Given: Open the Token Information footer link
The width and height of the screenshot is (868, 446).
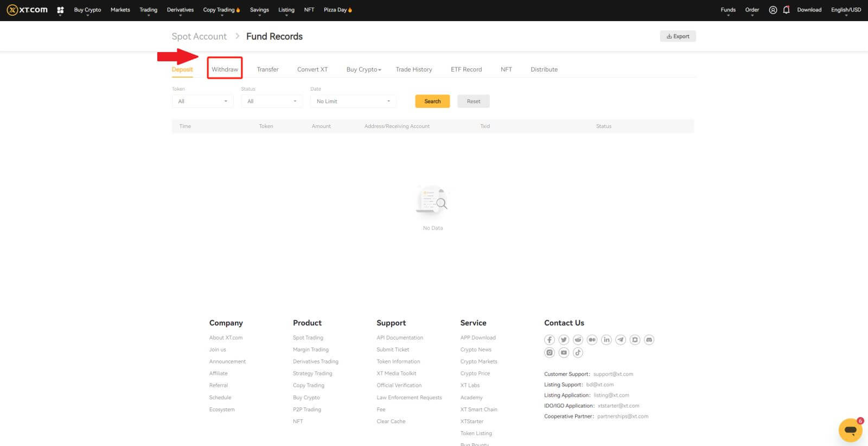Looking at the screenshot, I should (x=398, y=361).
